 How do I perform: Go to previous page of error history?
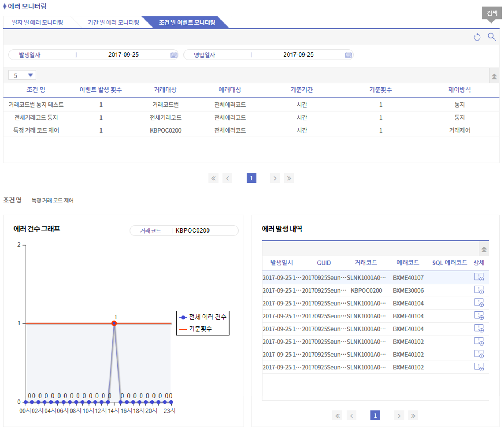pos(352,416)
